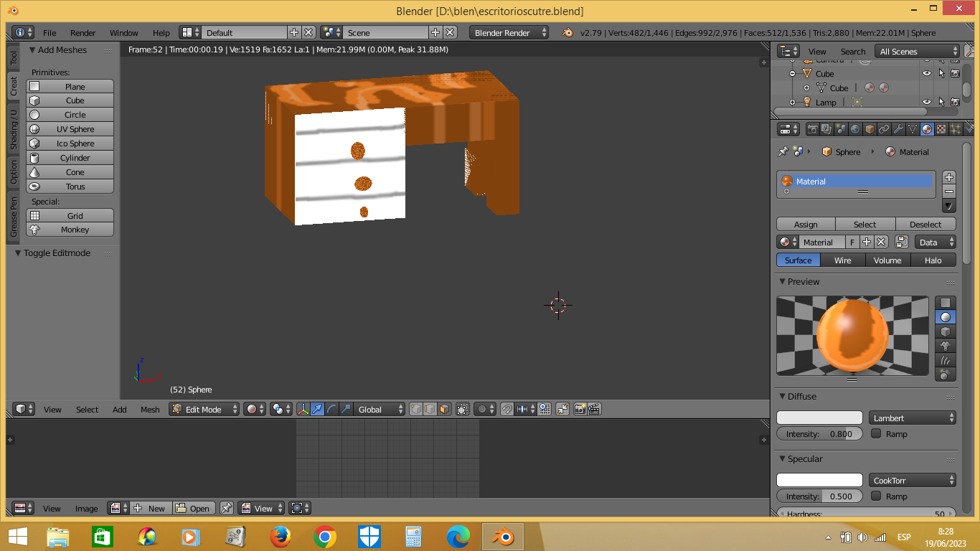The height and width of the screenshot is (551, 980).
Task: Collapse the Preview panel
Action: tap(783, 281)
